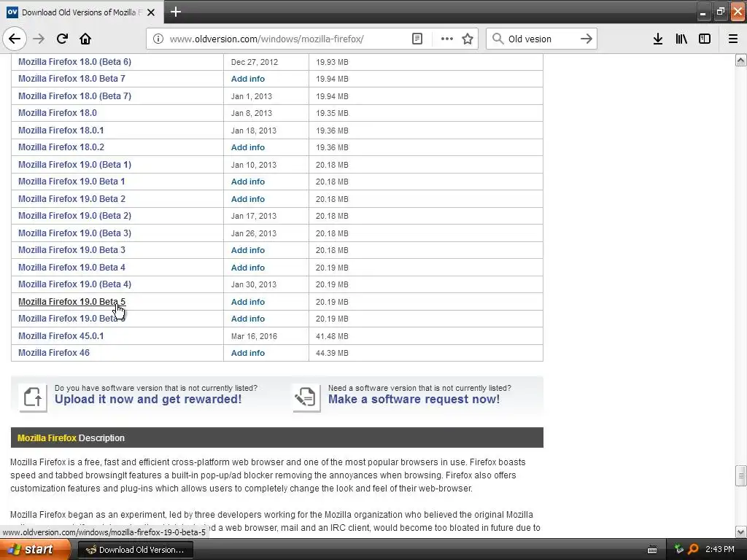
Task: Open page actions three-dot menu
Action: pos(447,39)
